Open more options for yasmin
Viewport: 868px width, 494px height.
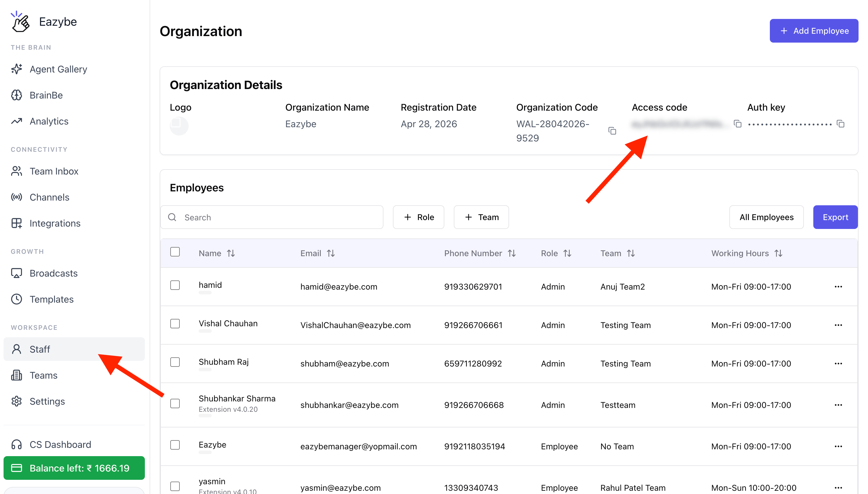coord(838,488)
